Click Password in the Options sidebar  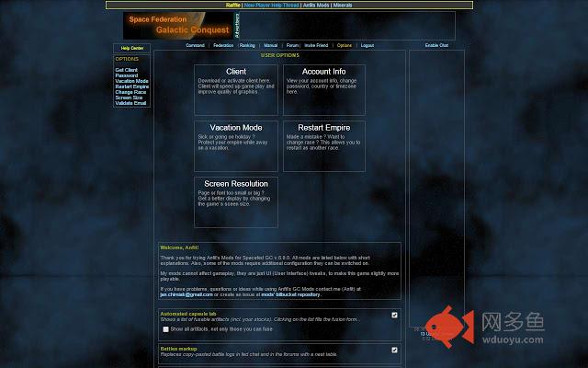tap(127, 75)
